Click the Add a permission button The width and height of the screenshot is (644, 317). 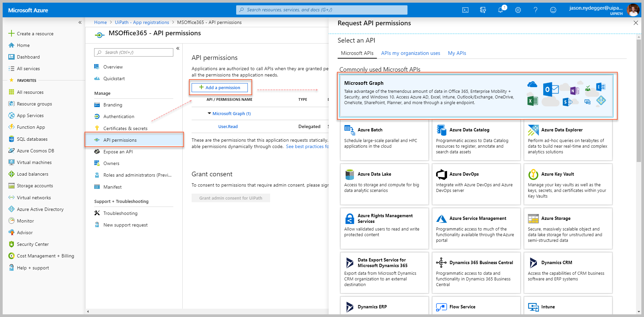(220, 87)
